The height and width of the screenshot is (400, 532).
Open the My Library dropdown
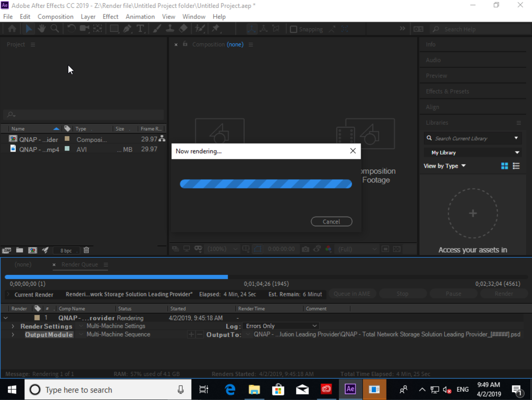coord(472,153)
